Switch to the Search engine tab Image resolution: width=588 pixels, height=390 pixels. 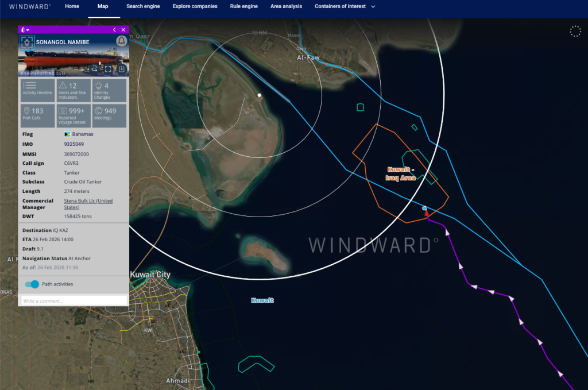[142, 6]
